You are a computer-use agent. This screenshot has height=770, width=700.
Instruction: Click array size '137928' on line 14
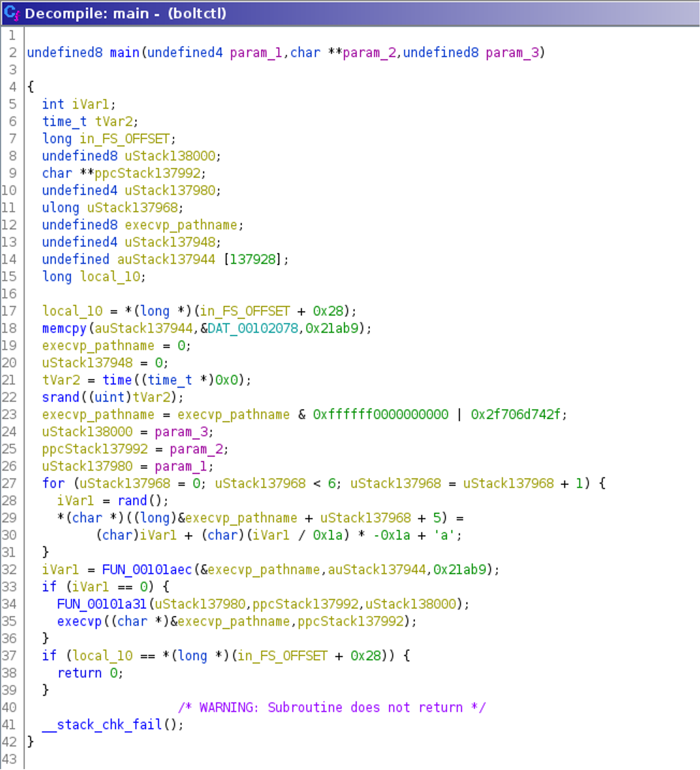(253, 259)
